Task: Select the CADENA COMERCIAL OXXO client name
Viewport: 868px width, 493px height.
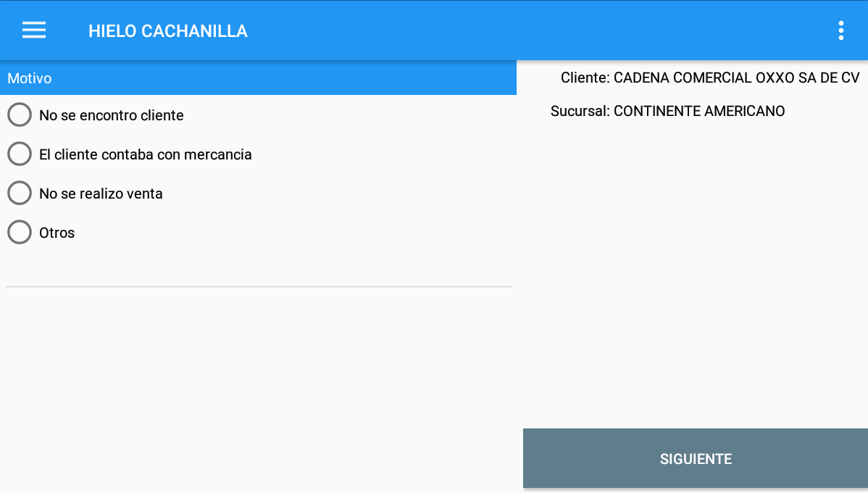Action: [736, 78]
